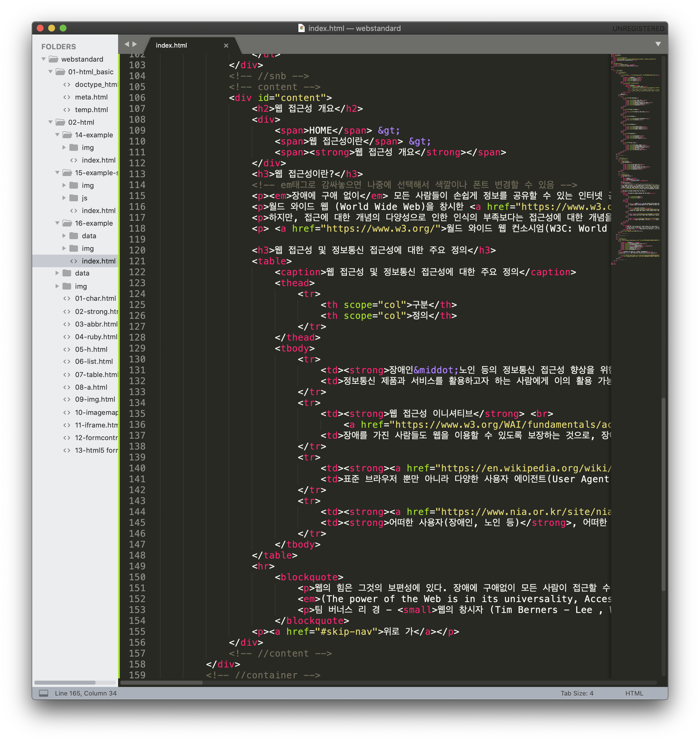Click the file icon beside 05-h.html
The height and width of the screenshot is (742, 700).
pyautogui.click(x=67, y=349)
